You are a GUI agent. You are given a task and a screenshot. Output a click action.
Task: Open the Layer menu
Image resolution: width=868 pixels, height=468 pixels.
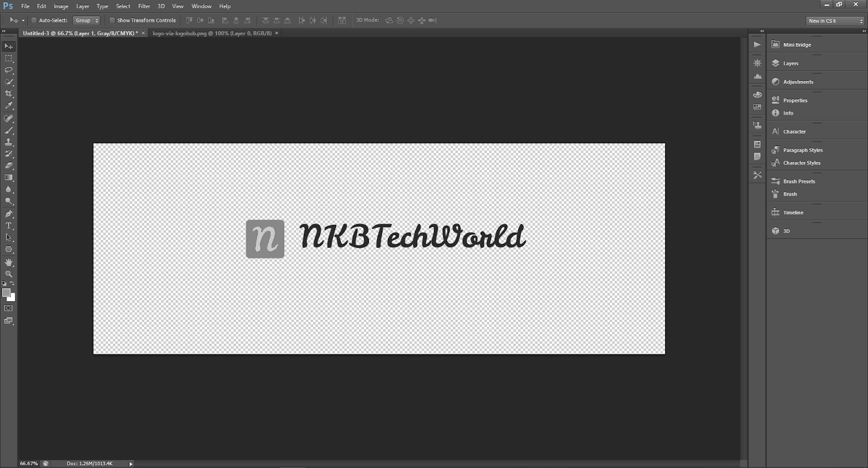82,6
